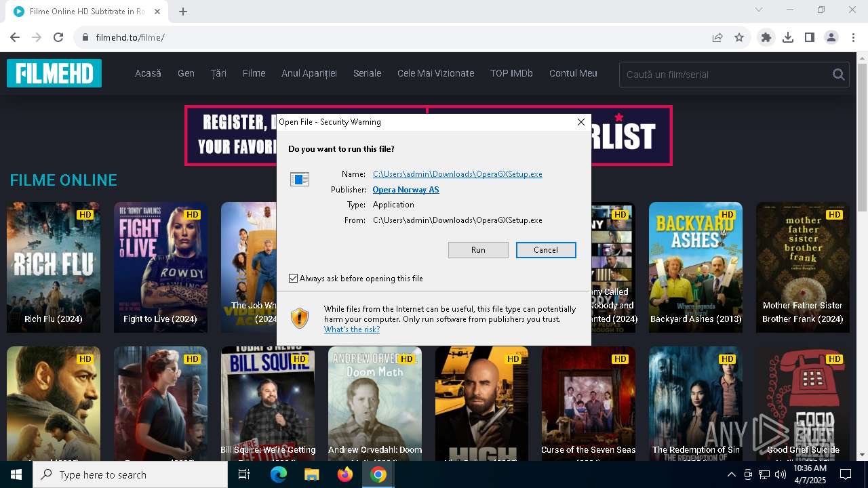Open Țări menu
The height and width of the screenshot is (488, 868).
(218, 73)
